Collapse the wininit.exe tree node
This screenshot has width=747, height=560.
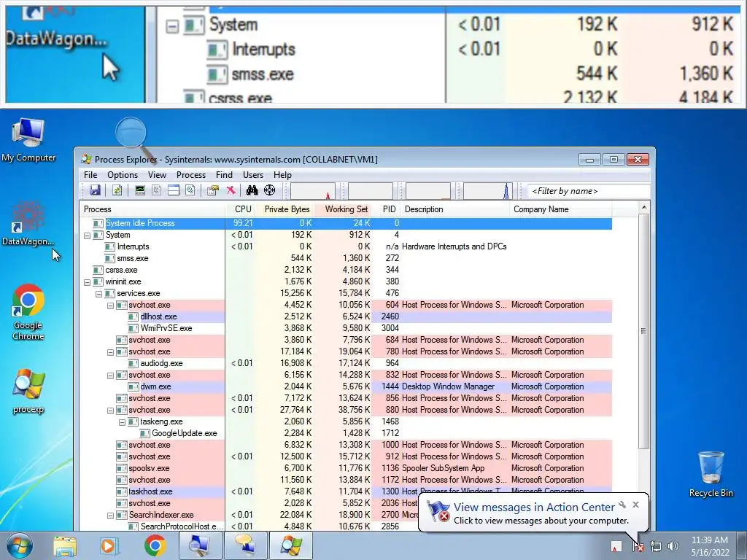[88, 282]
